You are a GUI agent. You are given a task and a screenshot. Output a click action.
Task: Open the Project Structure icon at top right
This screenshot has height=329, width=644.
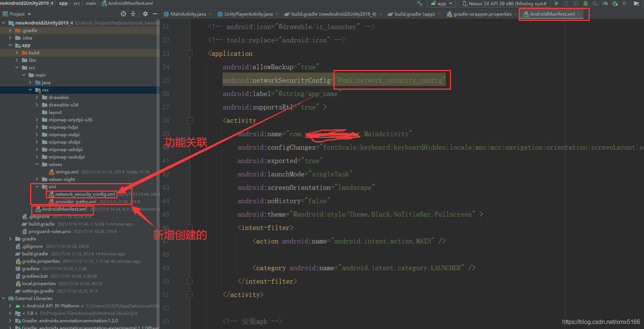pyautogui.click(x=637, y=3)
